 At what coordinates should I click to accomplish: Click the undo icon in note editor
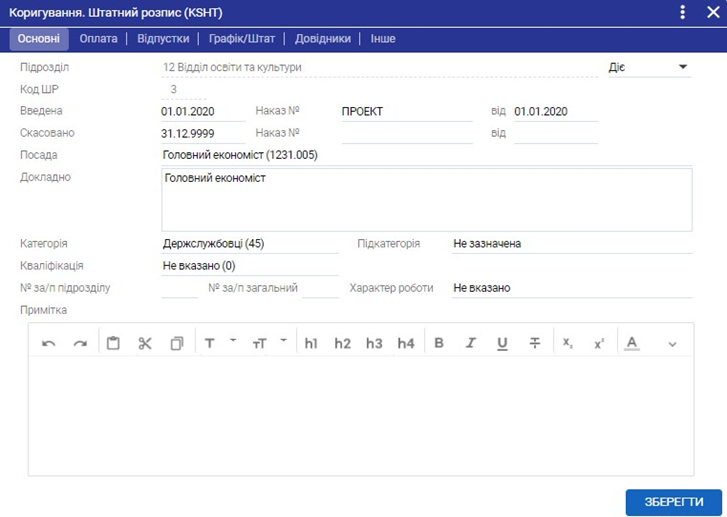pyautogui.click(x=49, y=343)
